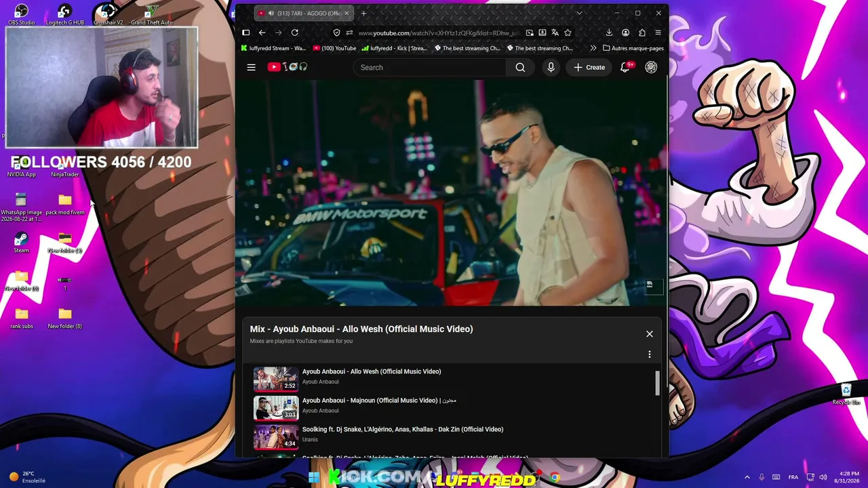Screen dimensions: 868x488
Task: Open the YouTube guide hamburger menu
Action: (x=251, y=67)
